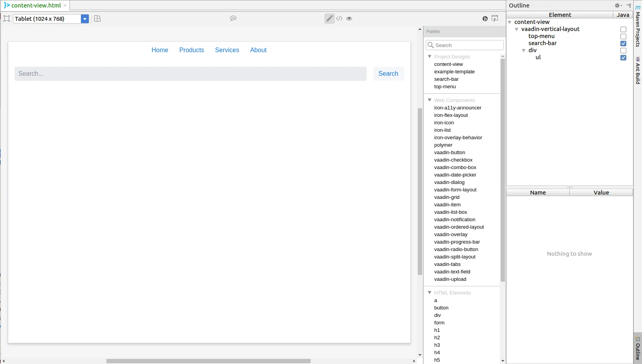This screenshot has height=364, width=642.
Task: Collapse the Web Components palette section
Action: tap(430, 100)
